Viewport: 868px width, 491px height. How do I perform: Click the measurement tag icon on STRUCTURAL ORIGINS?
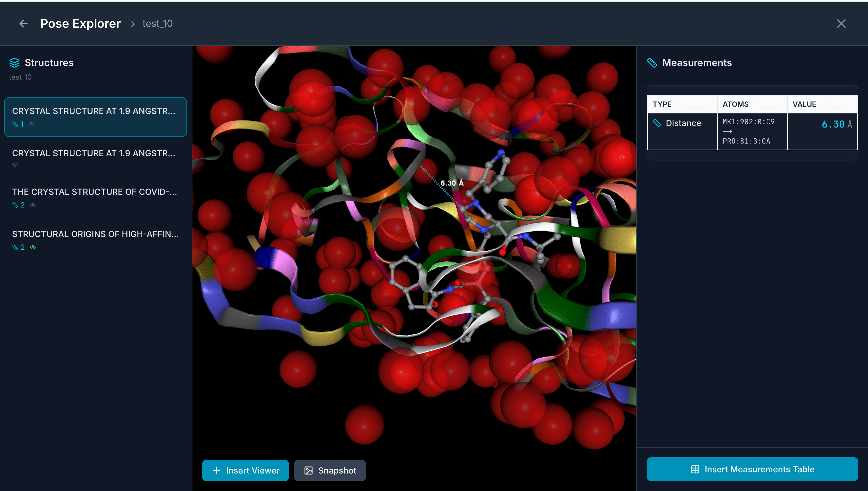pos(15,247)
